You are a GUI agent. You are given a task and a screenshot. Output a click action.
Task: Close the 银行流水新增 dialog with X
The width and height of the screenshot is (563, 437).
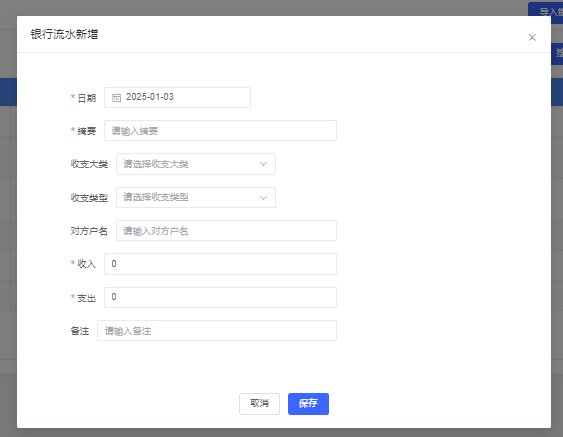[x=532, y=37]
